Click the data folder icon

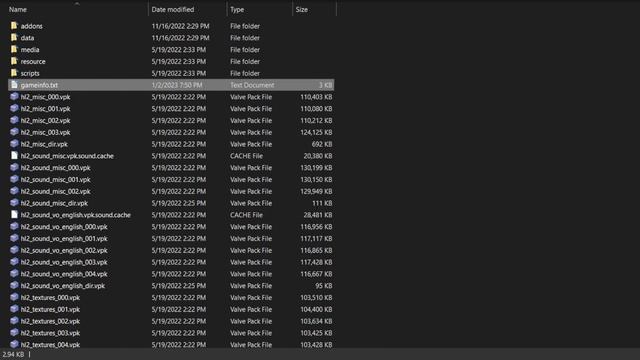tap(14, 38)
